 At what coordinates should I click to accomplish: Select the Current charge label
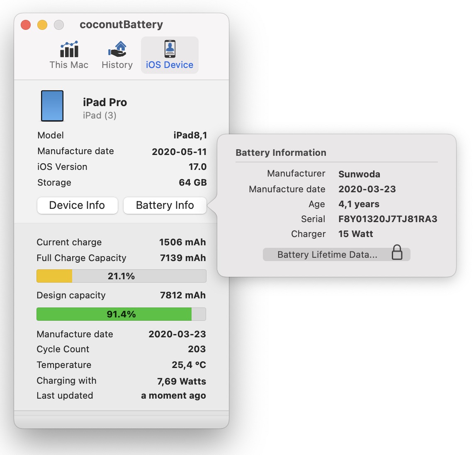click(x=69, y=242)
